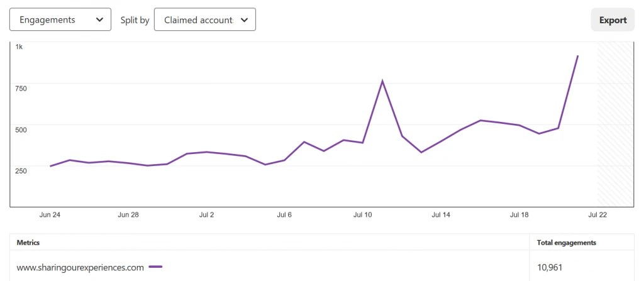The width and height of the screenshot is (644, 281).
Task: Expand the Claimed accounts split-by dropdown
Action: [x=205, y=19]
